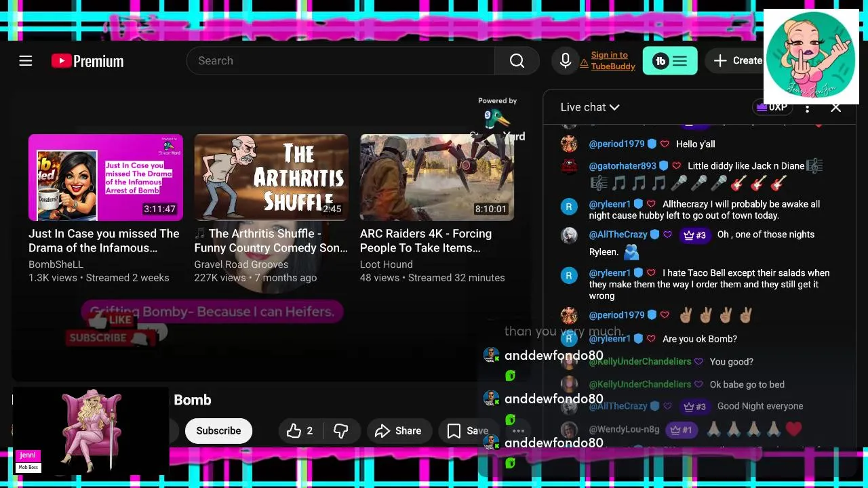Click @KellyUnderChandeliers on You good? message
The width and height of the screenshot is (868, 488).
tap(640, 362)
